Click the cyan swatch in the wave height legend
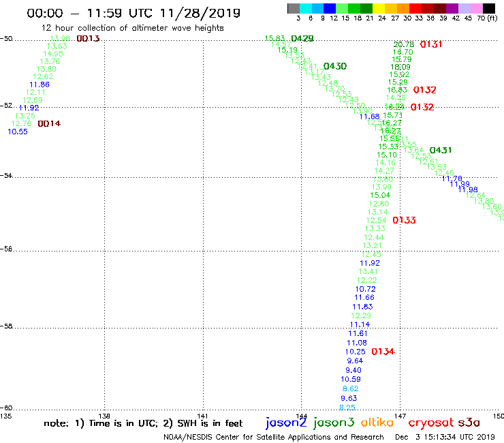Screen dimensions: 504x443 pos(306,8)
